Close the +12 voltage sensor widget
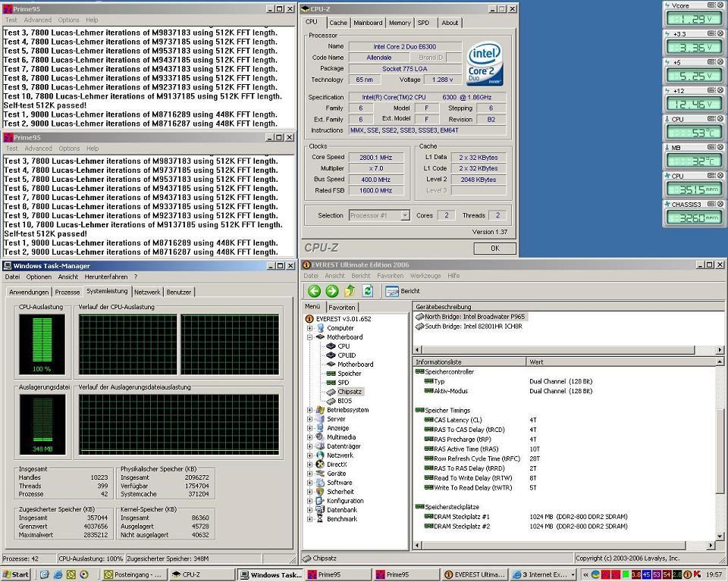Image resolution: width=728 pixels, height=582 pixels. [720, 90]
